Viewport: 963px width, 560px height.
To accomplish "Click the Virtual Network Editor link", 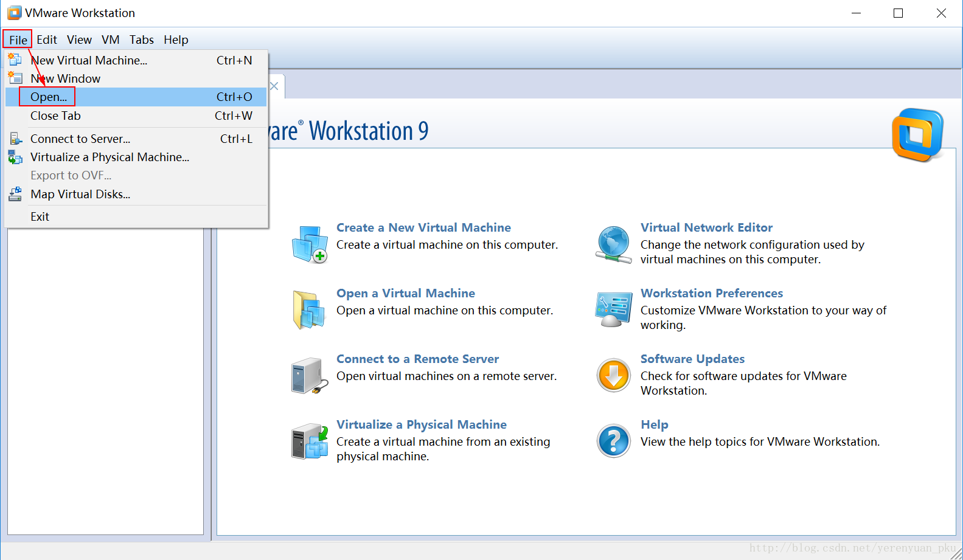I will (x=706, y=227).
